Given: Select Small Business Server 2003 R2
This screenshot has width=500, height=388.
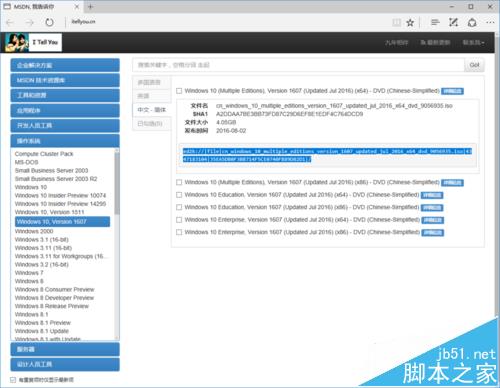Looking at the screenshot, I should [56, 179].
